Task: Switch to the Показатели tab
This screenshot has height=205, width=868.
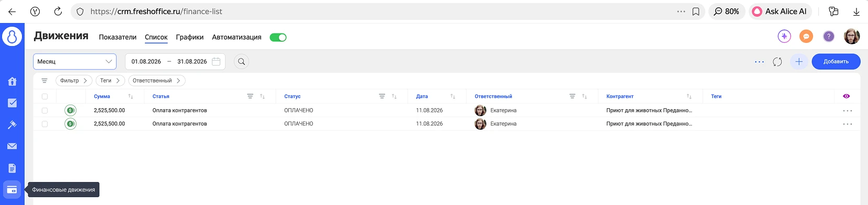Action: click(118, 37)
